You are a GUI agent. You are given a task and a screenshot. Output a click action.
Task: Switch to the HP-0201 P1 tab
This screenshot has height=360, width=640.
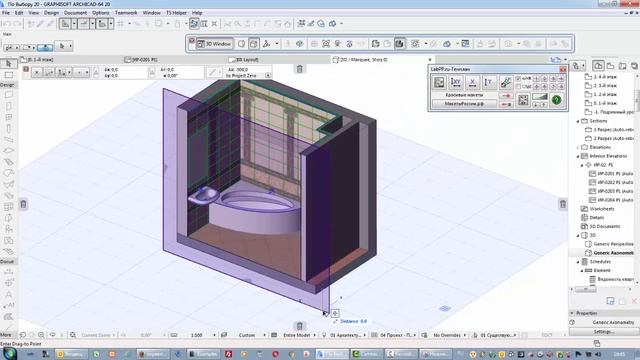(x=141, y=60)
